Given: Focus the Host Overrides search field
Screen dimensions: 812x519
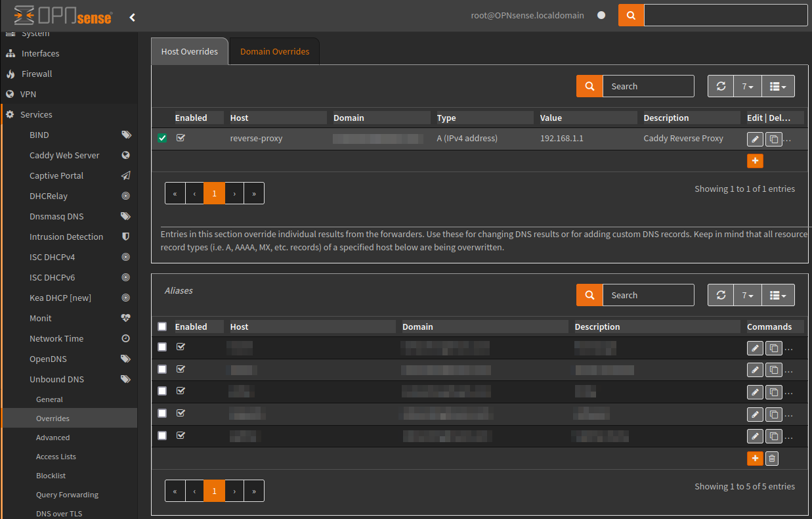Looking at the screenshot, I should click(648, 86).
